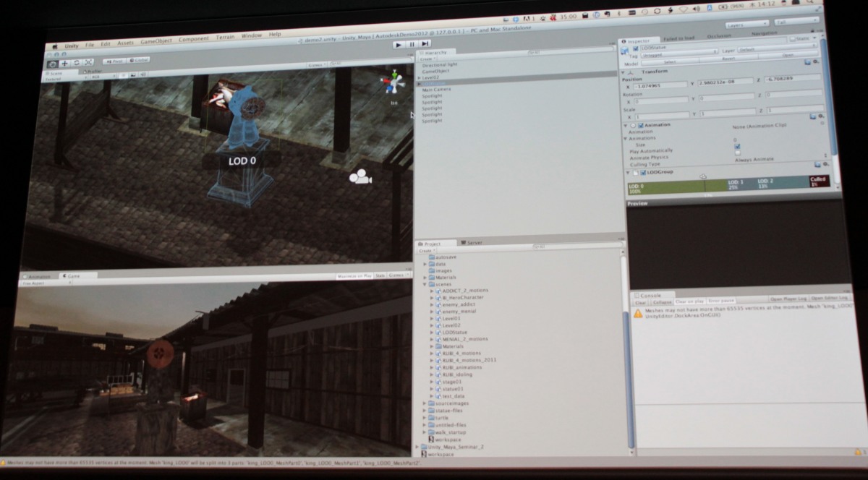Toggle Collapse in Console

pyautogui.click(x=661, y=301)
